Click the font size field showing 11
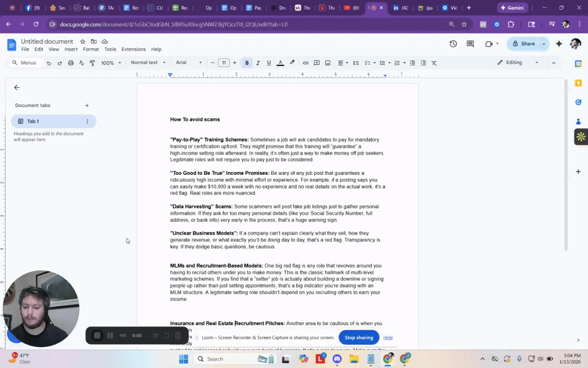Screen dimensions: 588x368 [x=224, y=63]
